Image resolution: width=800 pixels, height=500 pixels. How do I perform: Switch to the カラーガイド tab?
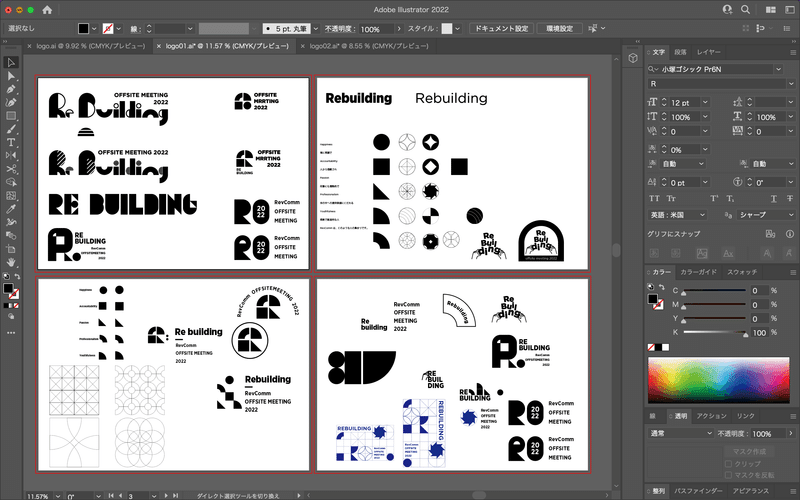[698, 272]
